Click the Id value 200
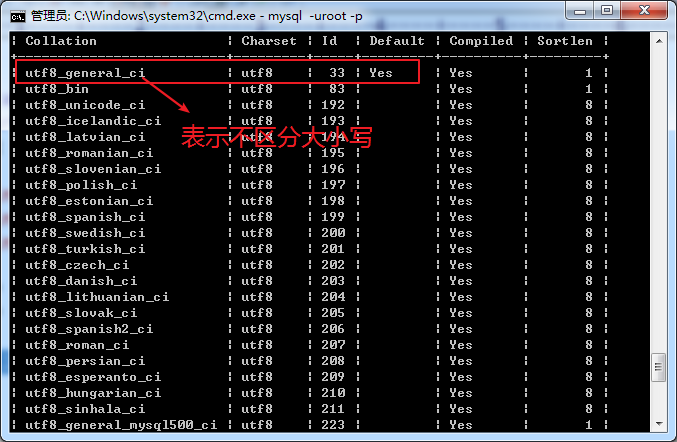Viewport: 677px width, 442px height. [x=333, y=233]
